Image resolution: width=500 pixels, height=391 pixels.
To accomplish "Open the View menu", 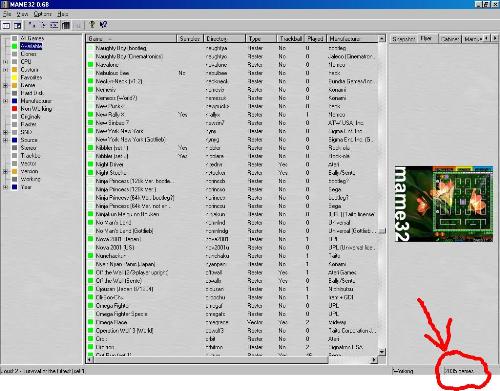I will (x=22, y=14).
